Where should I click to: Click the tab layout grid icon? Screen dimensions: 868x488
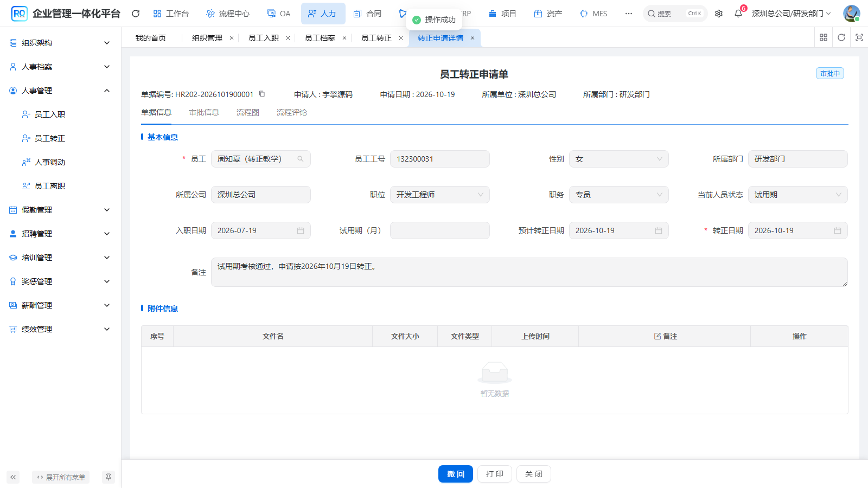(824, 37)
